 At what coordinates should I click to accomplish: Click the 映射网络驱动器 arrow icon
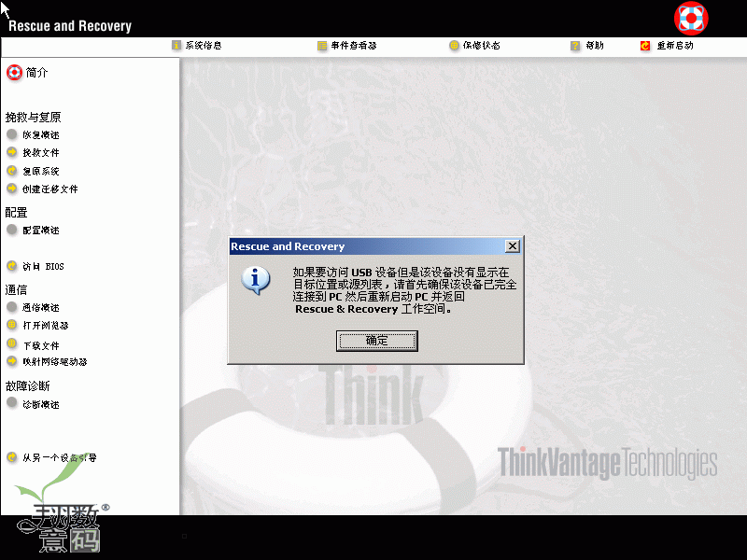coord(12,361)
